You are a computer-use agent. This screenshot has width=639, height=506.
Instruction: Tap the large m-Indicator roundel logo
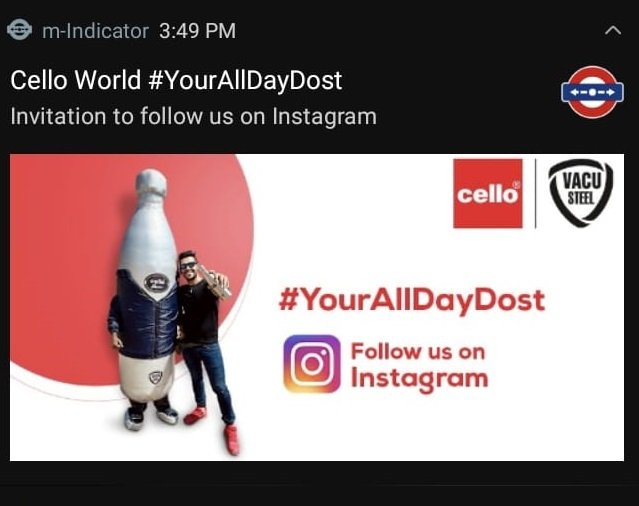click(592, 92)
